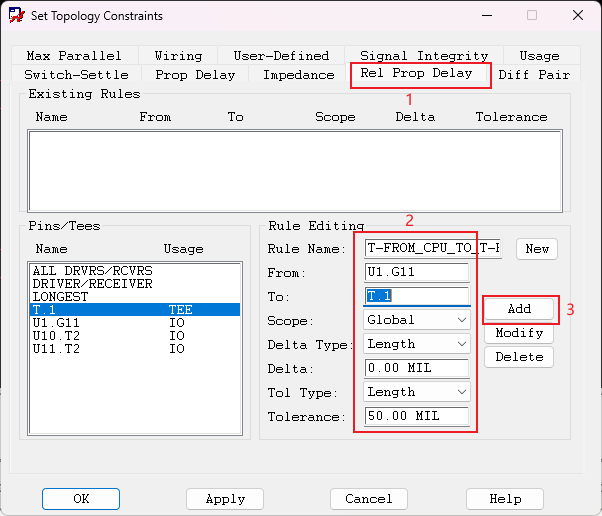Image resolution: width=602 pixels, height=516 pixels.
Task: Click the Tolerance input field
Action: [416, 416]
